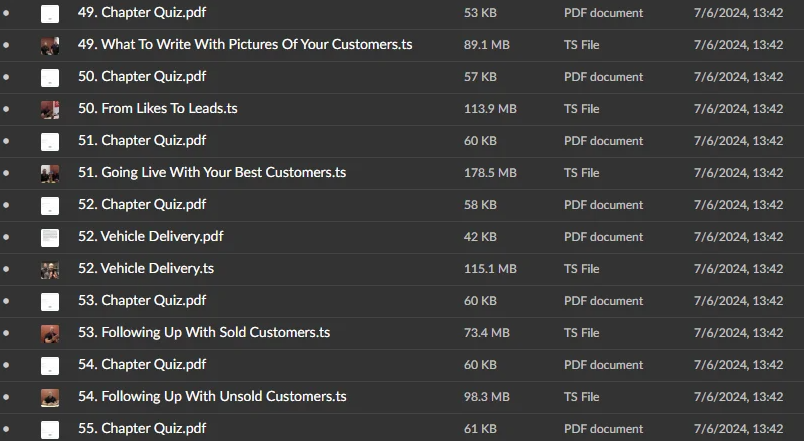Click PDF icon of 51. Chapter Quiz.pdf
The width and height of the screenshot is (804, 441).
click(50, 141)
